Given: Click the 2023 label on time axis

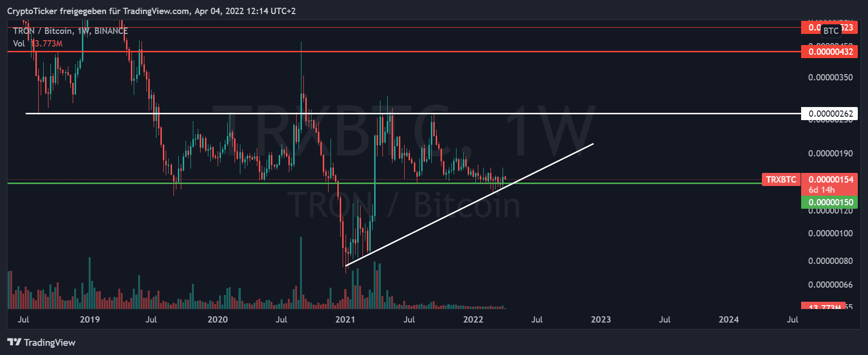Looking at the screenshot, I should (601, 320).
